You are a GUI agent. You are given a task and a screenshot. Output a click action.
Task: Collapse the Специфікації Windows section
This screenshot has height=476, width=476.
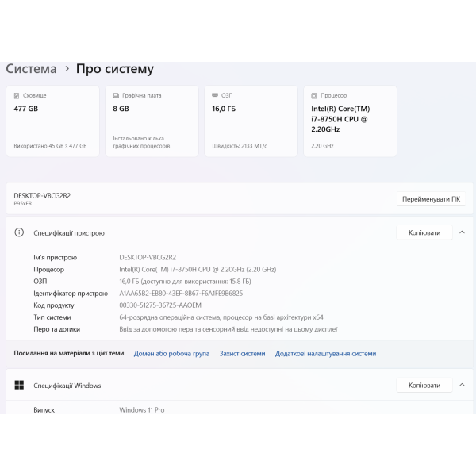462,385
